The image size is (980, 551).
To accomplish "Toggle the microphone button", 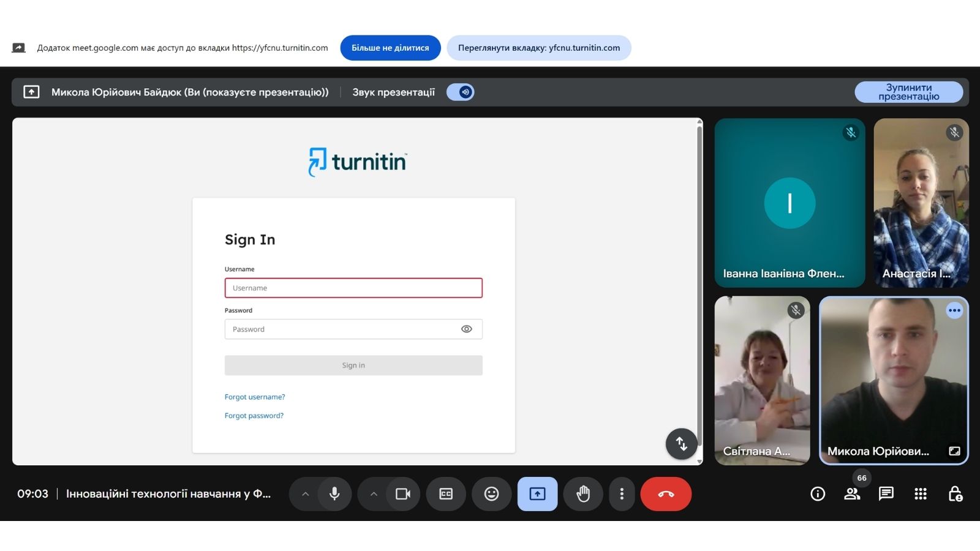I will pos(334,494).
